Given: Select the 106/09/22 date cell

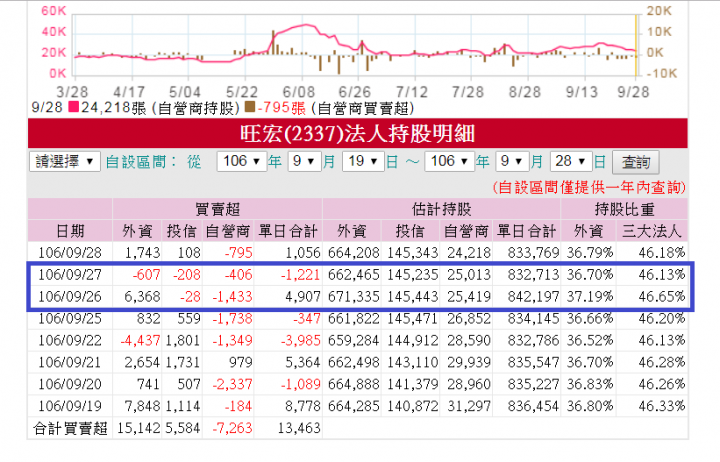Looking at the screenshot, I should coord(70,340).
